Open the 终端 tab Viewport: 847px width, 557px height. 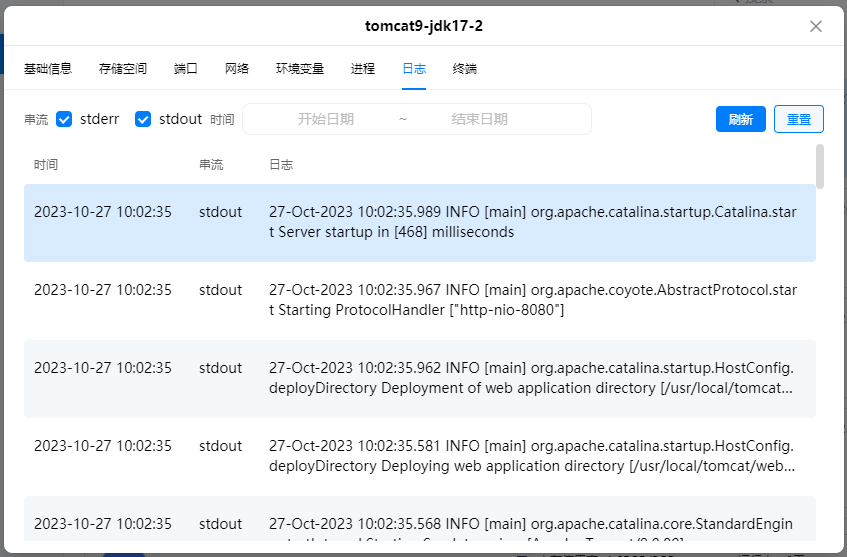pyautogui.click(x=465, y=69)
